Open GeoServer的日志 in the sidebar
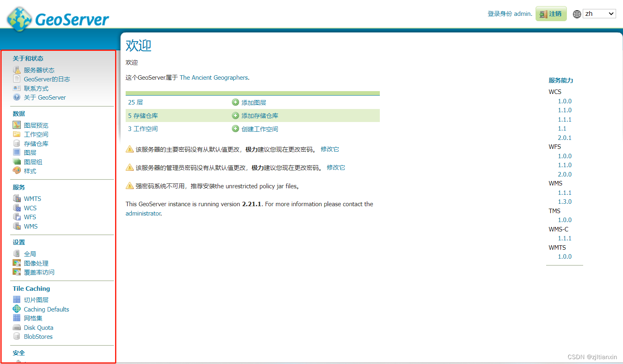Viewport: 623px width, 364px height. click(x=47, y=79)
